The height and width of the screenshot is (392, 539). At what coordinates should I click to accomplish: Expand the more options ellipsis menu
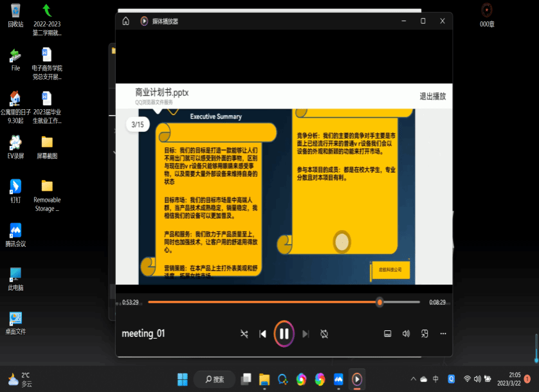(443, 334)
